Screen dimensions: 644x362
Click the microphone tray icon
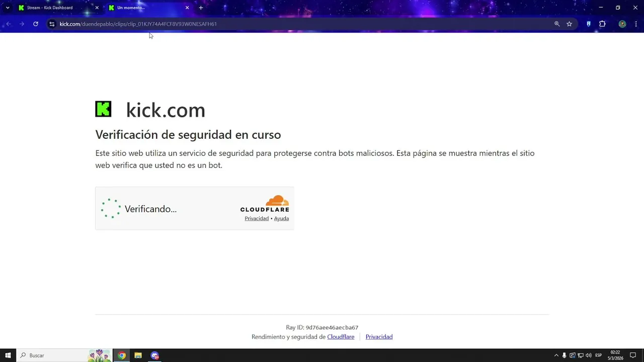pyautogui.click(x=565, y=355)
